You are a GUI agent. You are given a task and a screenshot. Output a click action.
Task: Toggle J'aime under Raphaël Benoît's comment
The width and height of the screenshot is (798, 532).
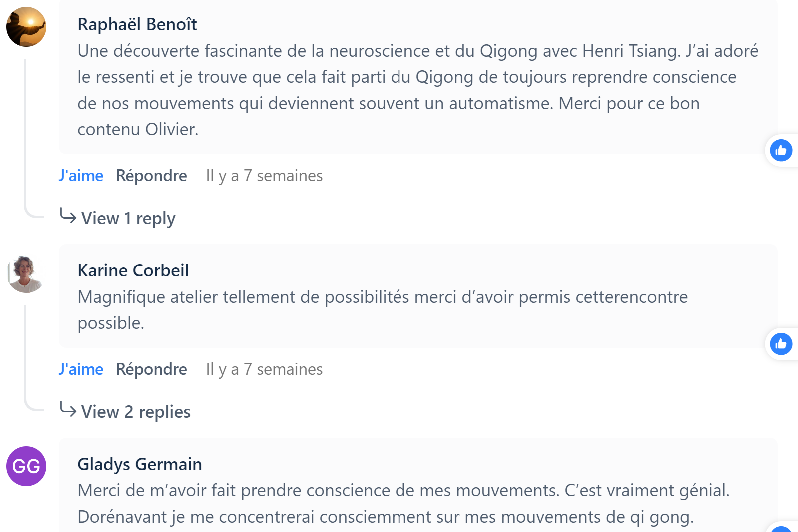(81, 176)
